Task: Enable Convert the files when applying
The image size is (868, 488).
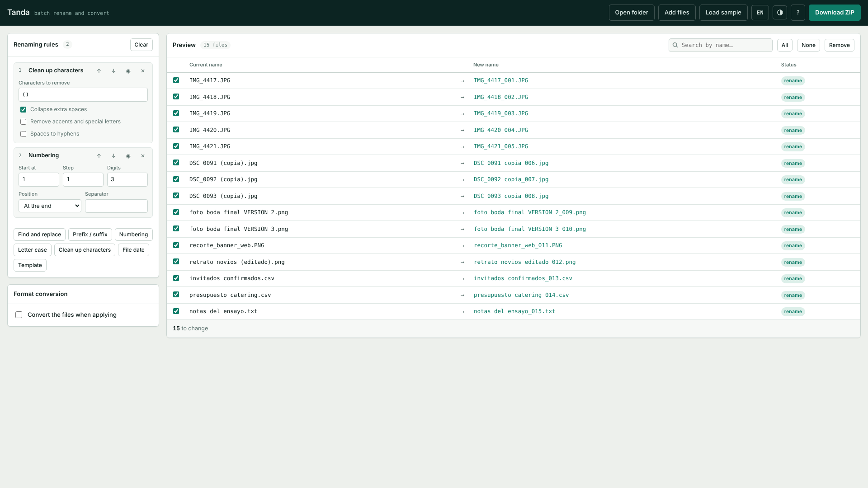Action: (19, 315)
